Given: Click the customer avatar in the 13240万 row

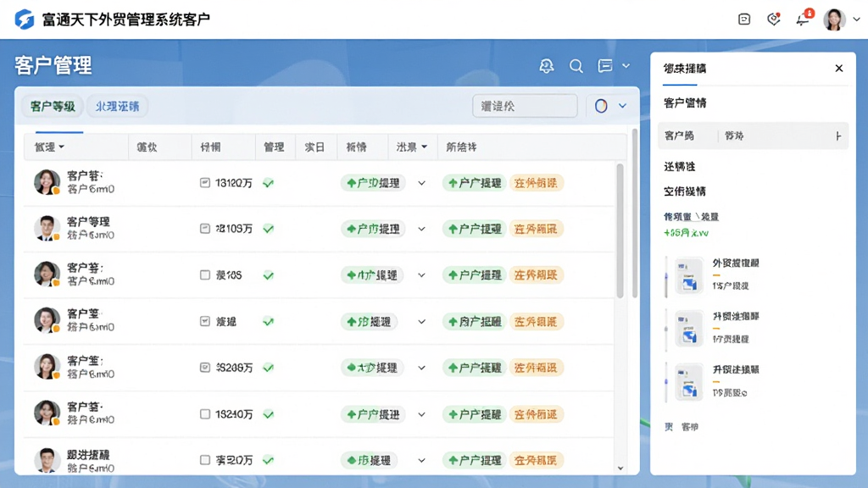Looking at the screenshot, I should click(47, 413).
